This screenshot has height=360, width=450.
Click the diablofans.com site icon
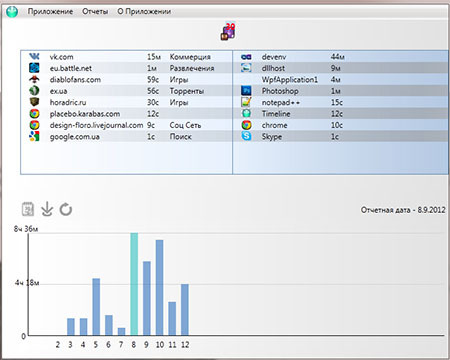click(34, 79)
